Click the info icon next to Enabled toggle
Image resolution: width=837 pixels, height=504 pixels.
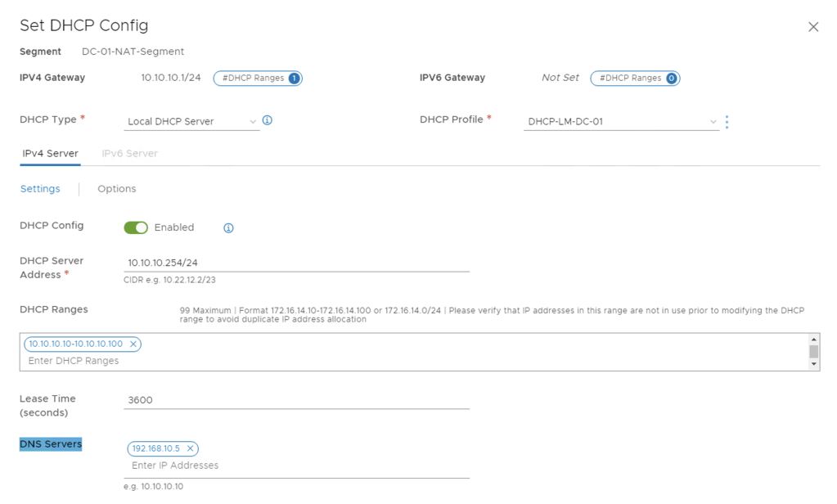tap(228, 228)
